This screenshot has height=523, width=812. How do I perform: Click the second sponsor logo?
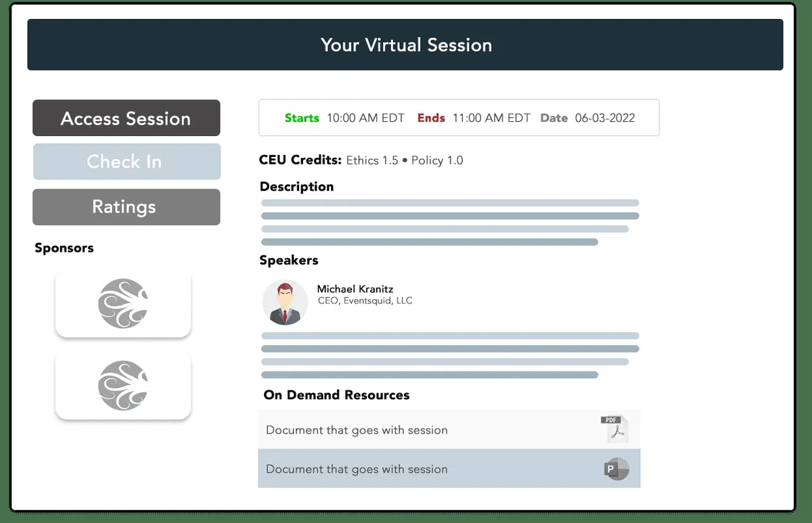click(123, 386)
